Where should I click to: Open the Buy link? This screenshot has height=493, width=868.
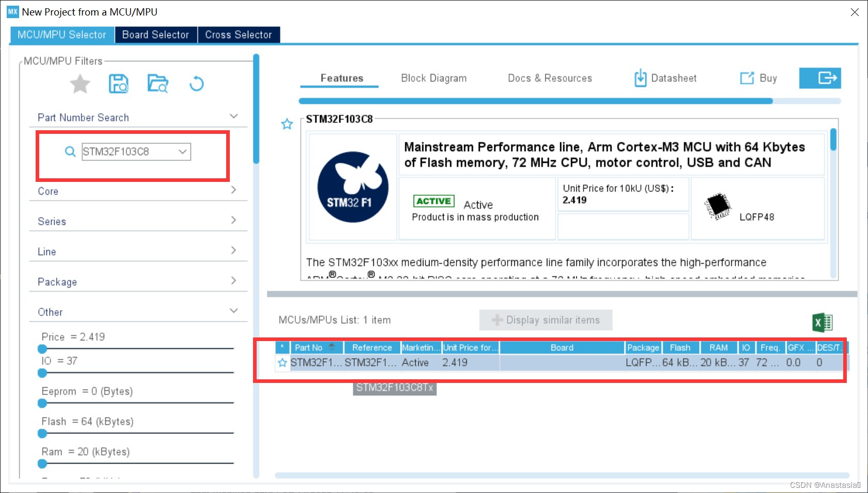click(x=759, y=78)
